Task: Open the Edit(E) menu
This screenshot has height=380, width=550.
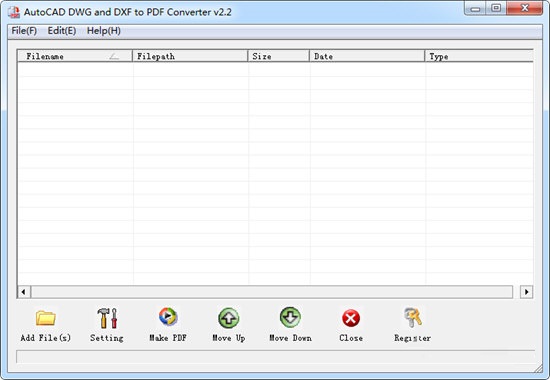Action: [x=62, y=31]
